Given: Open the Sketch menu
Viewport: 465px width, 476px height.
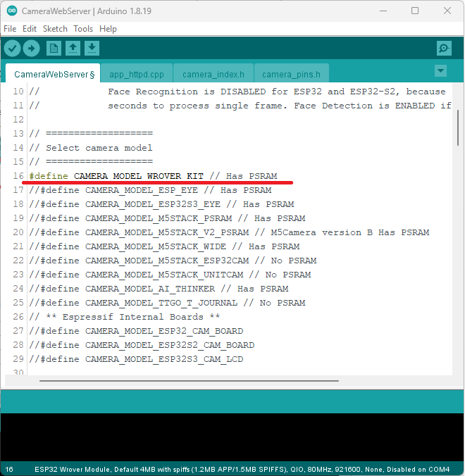Looking at the screenshot, I should [55, 29].
